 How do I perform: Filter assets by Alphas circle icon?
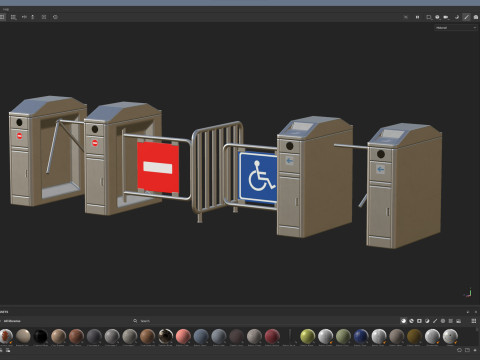443,321
